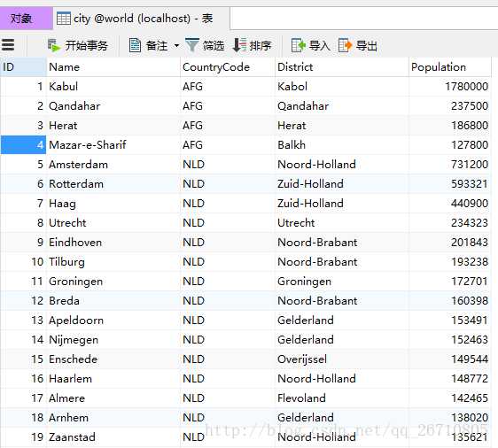Image resolution: width=498 pixels, height=448 pixels.
Task: Select the Zuid-Holland district in Rotterdam row
Action: (342, 183)
